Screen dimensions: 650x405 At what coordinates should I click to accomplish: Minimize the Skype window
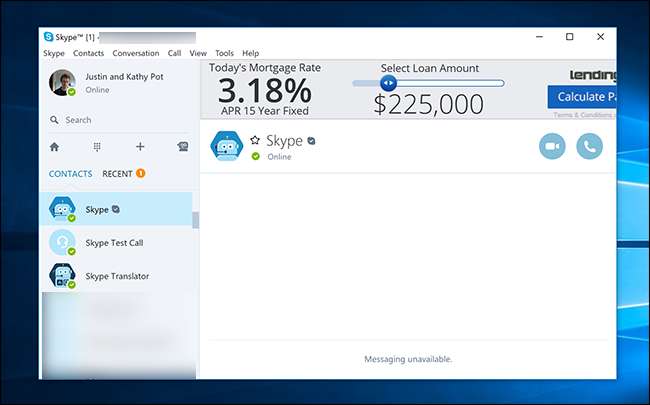tap(539, 37)
